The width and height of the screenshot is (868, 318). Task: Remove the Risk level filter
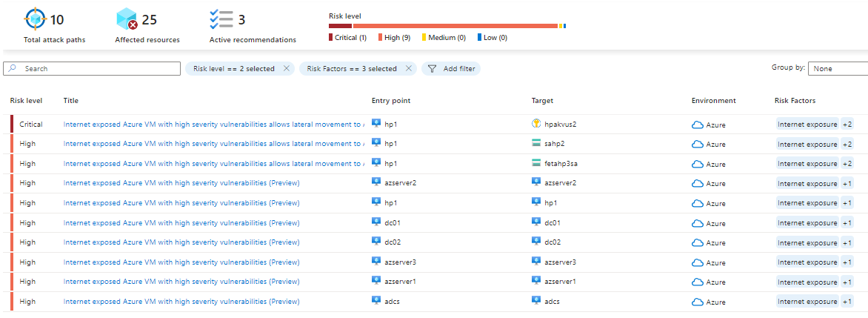[287, 68]
